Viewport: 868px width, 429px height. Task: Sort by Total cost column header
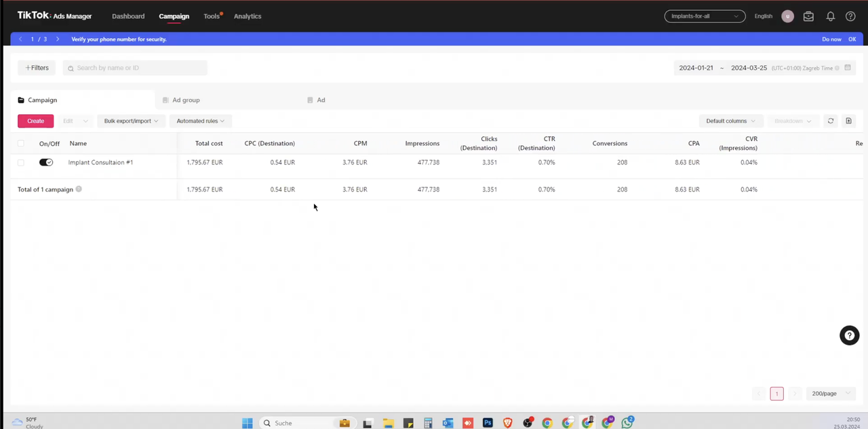click(x=209, y=143)
